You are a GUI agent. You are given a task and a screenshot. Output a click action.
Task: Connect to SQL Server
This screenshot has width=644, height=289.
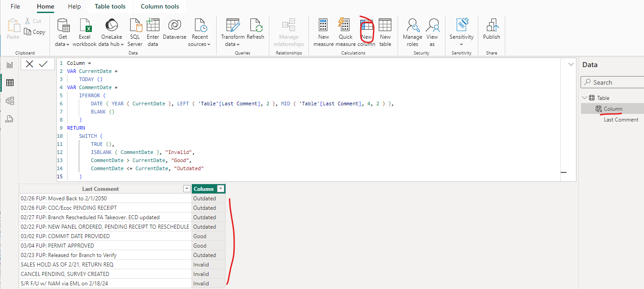(135, 33)
